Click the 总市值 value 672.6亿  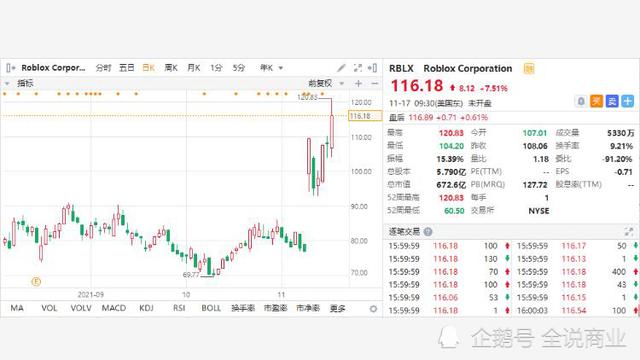coord(451,185)
